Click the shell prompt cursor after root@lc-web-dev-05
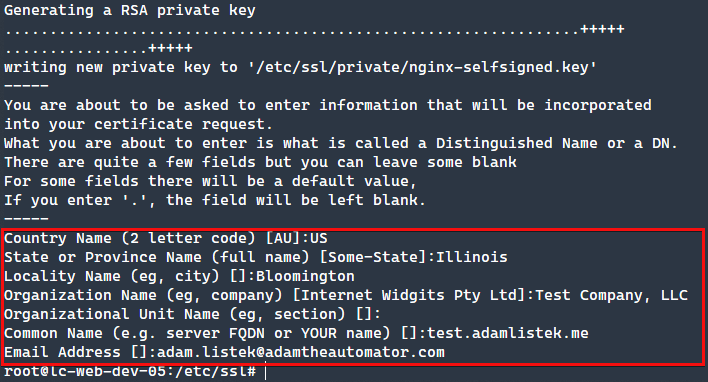The width and height of the screenshot is (708, 382). click(266, 372)
